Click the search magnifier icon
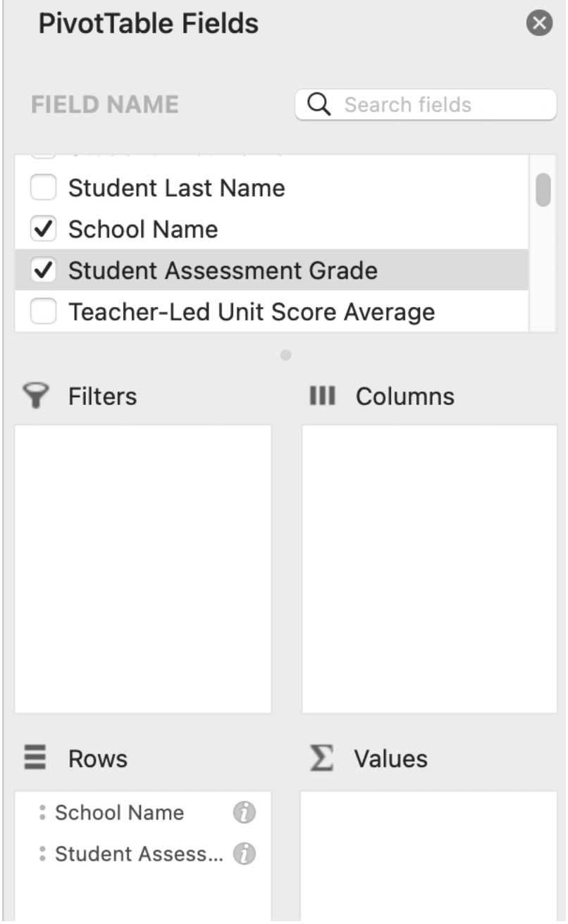The image size is (568, 924). pos(319,105)
